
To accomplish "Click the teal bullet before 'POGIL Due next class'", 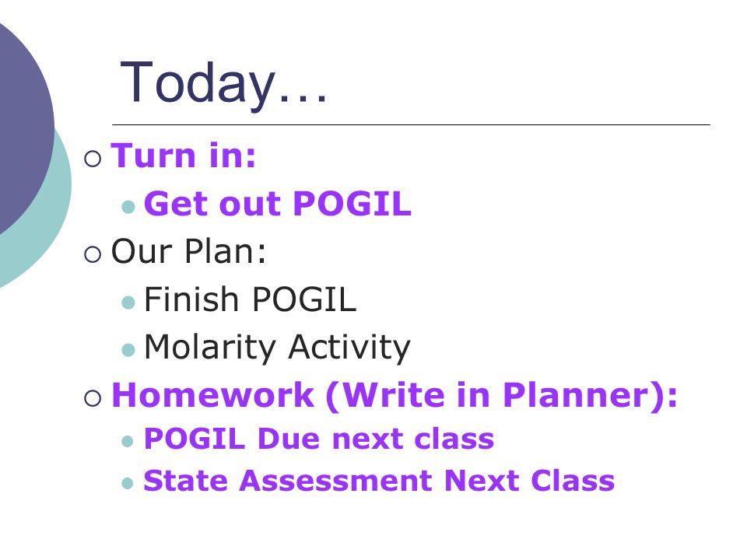I will (127, 442).
